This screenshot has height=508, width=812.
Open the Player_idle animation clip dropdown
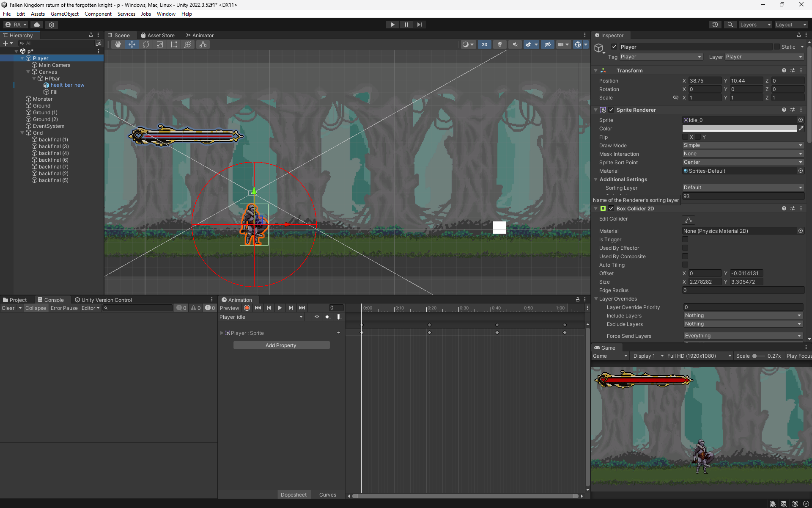(x=261, y=317)
